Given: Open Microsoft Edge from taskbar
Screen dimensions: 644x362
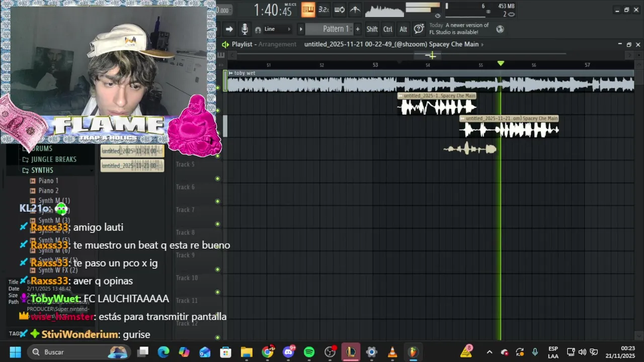Looking at the screenshot, I should tap(164, 352).
